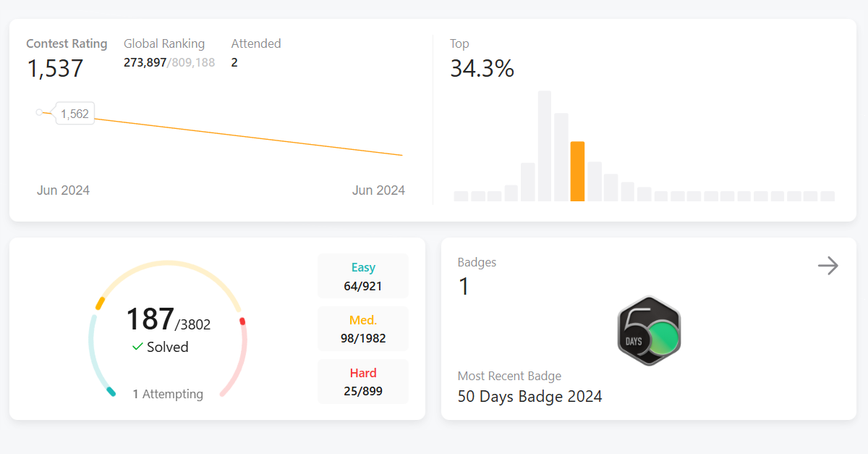Viewport: 868px width, 454px height.
Task: Click the Top 34.3% percentage
Action: pyautogui.click(x=482, y=69)
